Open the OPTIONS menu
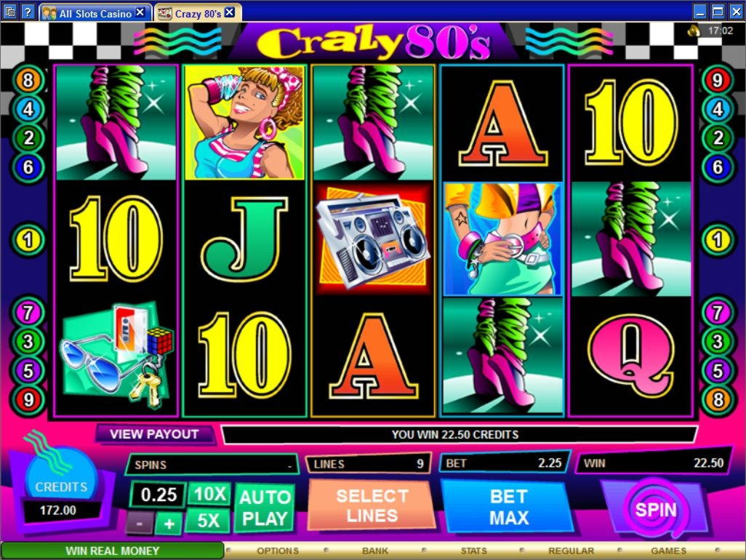The height and width of the screenshot is (560, 746). click(x=278, y=551)
